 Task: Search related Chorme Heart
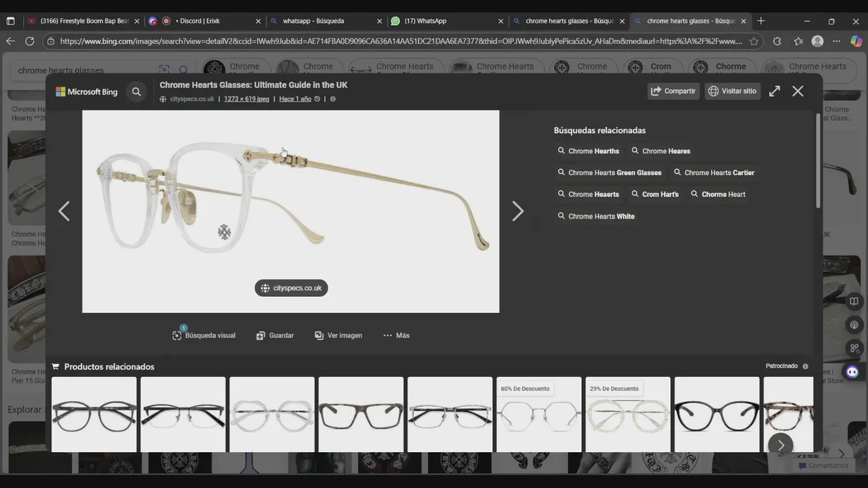coord(717,195)
